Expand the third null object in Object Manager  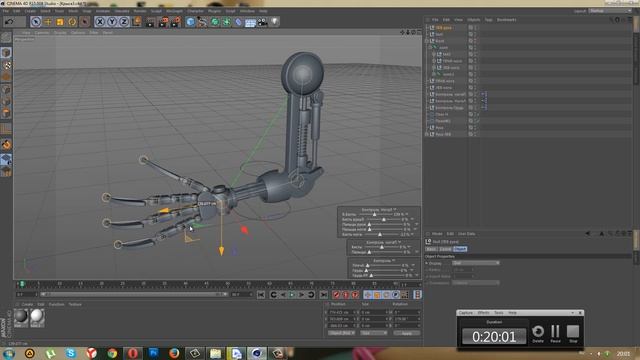coord(427,41)
